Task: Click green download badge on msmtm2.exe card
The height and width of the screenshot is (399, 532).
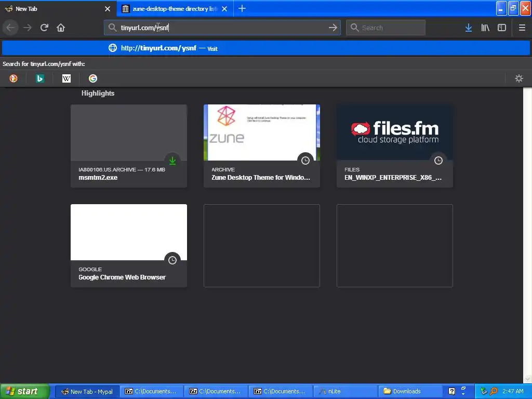Action: click(x=172, y=161)
